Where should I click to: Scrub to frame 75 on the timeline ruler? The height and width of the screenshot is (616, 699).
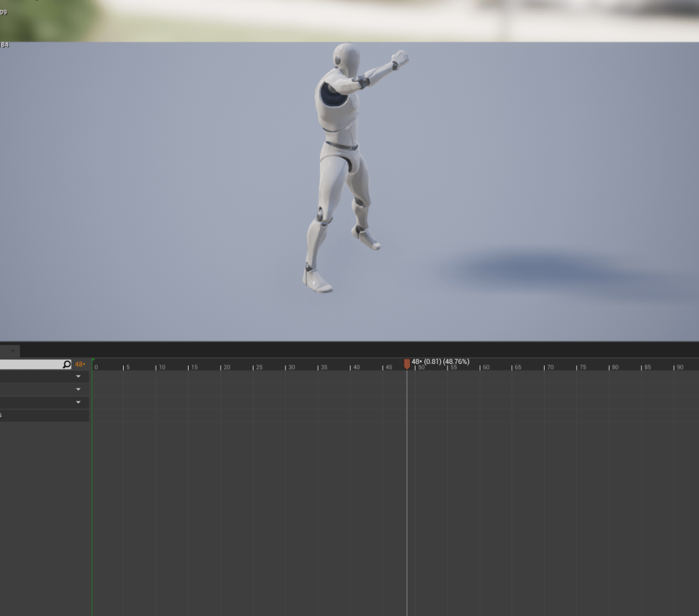tap(577, 367)
